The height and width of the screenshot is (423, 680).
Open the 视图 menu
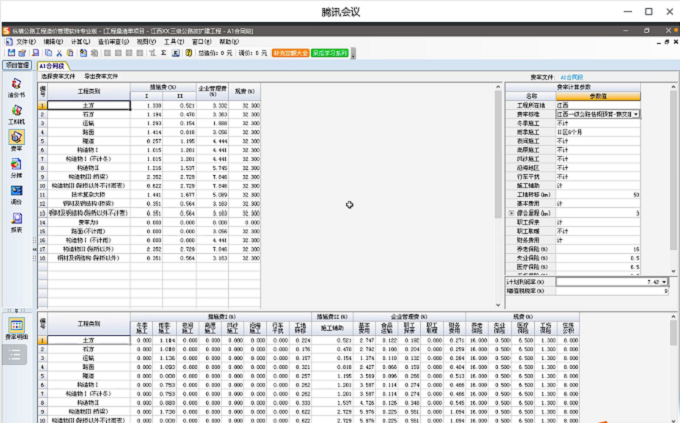(146, 42)
